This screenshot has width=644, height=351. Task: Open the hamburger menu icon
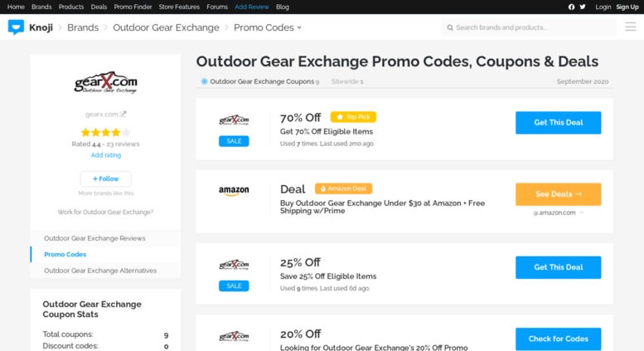(631, 27)
